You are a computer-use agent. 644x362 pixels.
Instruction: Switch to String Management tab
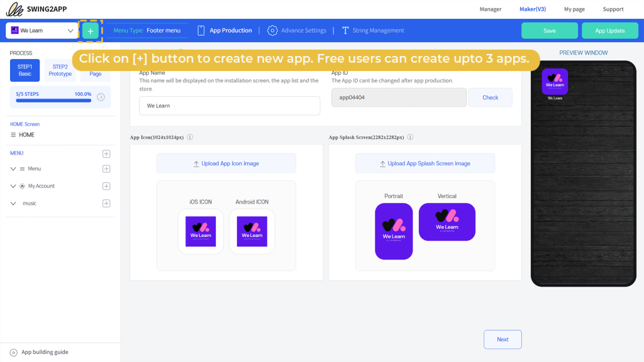point(373,30)
